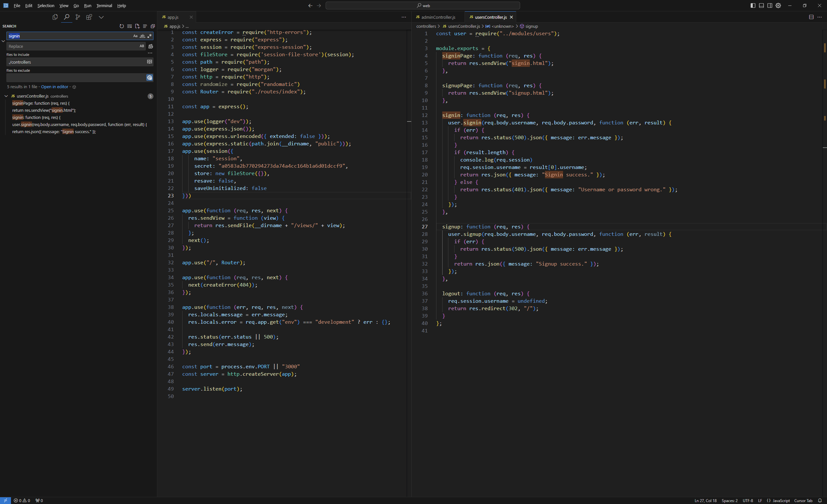This screenshot has width=827, height=504.
Task: Click controllers breadcrumb in right editor
Action: (x=426, y=26)
